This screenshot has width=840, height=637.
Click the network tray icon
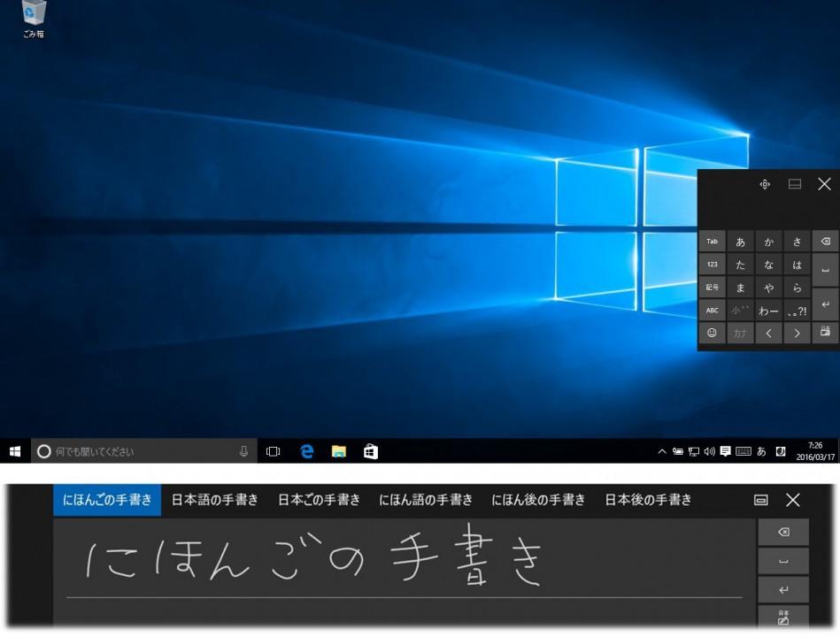coord(694,451)
